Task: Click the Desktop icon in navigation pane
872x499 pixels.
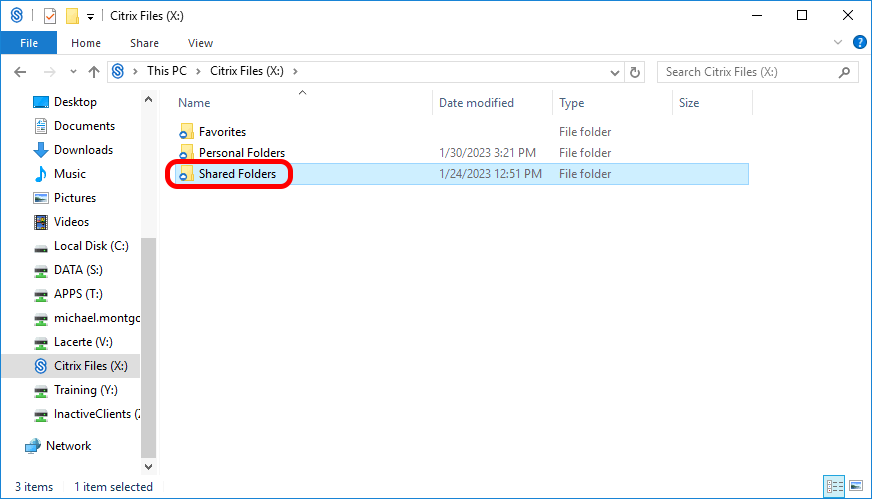Action: [41, 102]
